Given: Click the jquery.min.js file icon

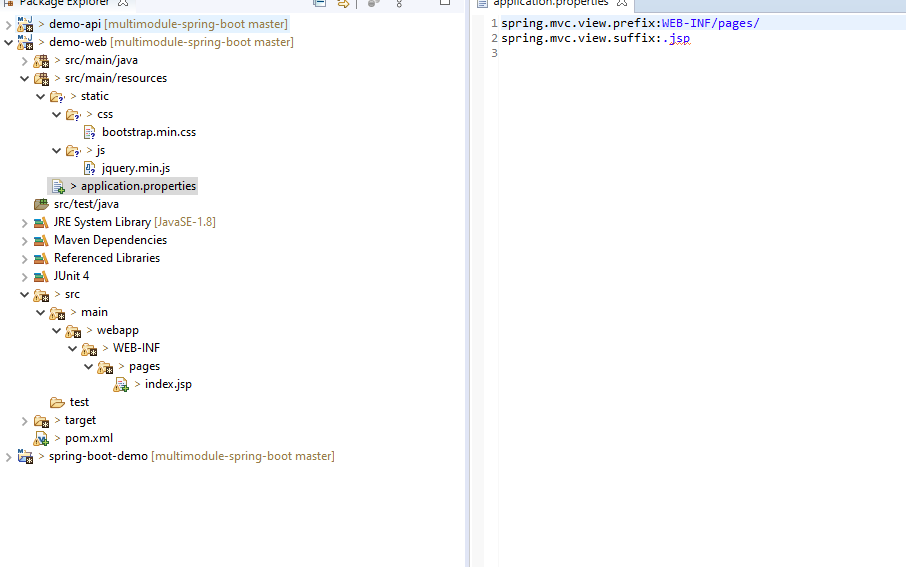Looking at the screenshot, I should click(90, 168).
